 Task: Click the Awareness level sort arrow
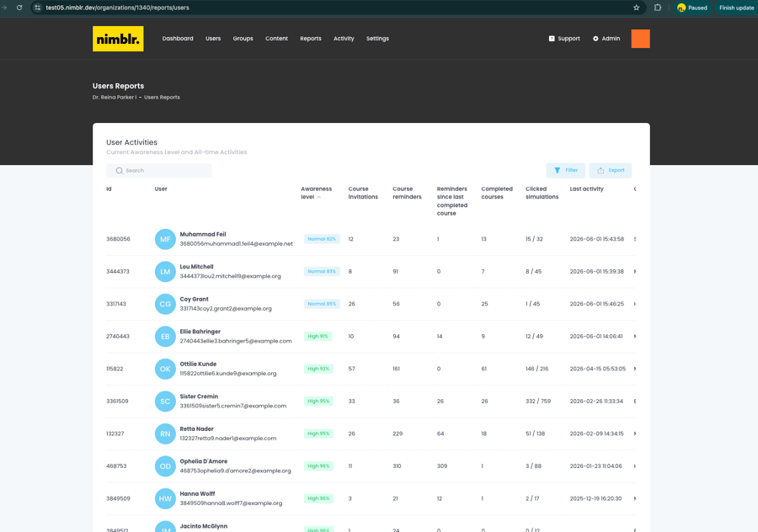[x=319, y=197]
